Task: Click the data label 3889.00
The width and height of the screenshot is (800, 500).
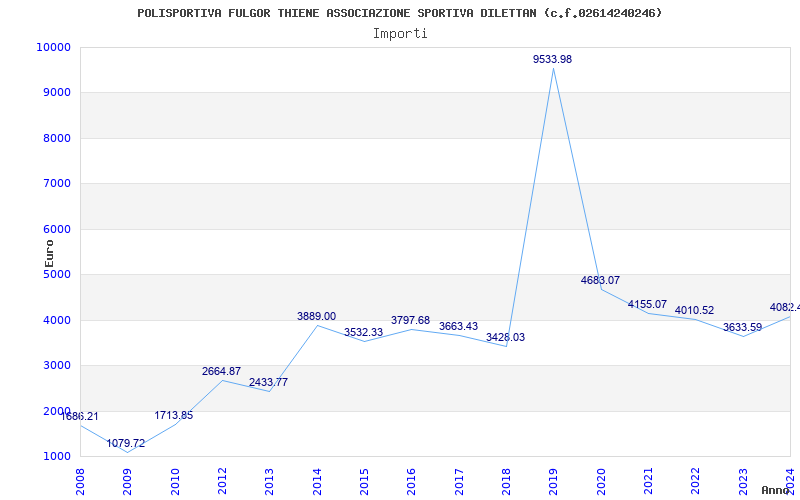Action: point(316,316)
